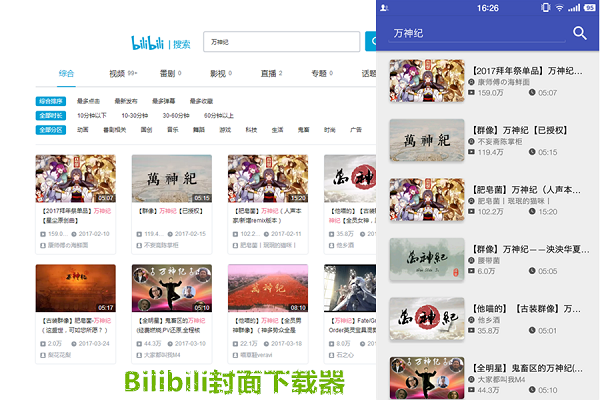This screenshot has width=600, height=400.
Task: Filter by 30-60分钟 duration
Action: pos(176,116)
